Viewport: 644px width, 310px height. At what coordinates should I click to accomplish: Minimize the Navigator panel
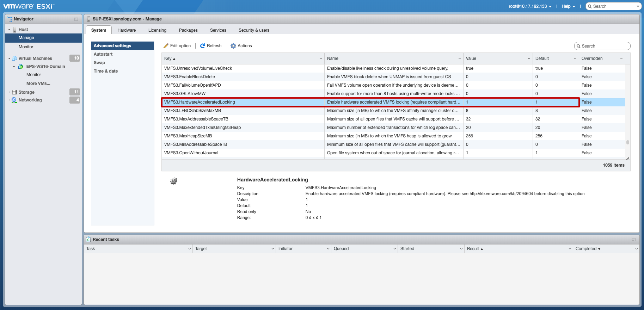pyautogui.click(x=76, y=19)
